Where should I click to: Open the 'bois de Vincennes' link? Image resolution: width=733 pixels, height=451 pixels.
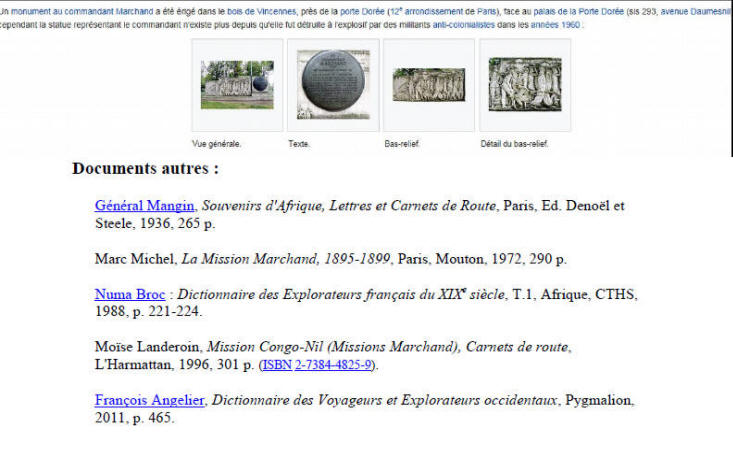click(263, 8)
